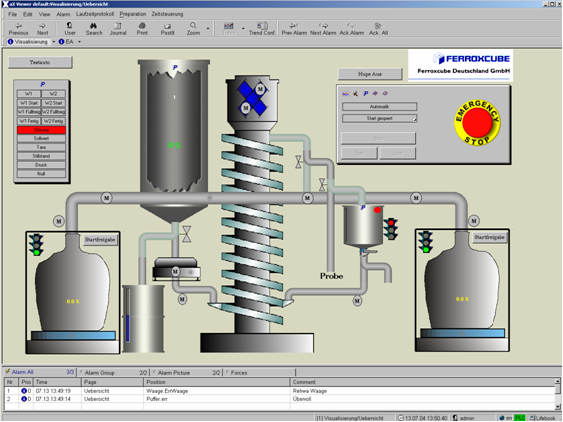The height and width of the screenshot is (422, 563).
Task: Expand the EA dropdown arrow
Action: 79,42
